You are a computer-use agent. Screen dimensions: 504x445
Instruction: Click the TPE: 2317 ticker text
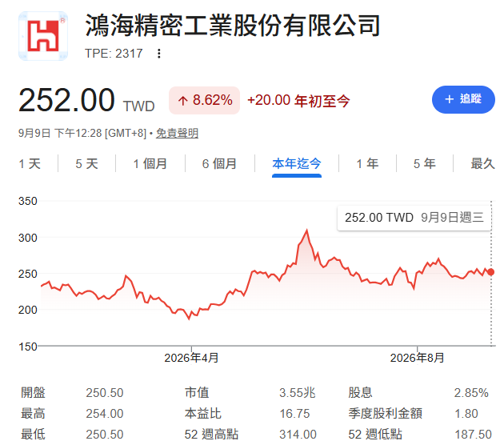[114, 54]
